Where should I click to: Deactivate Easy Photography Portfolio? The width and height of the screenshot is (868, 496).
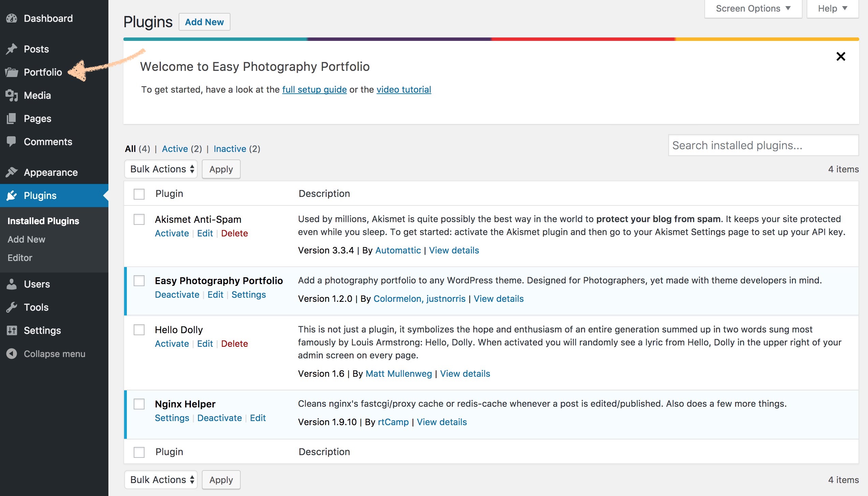coord(177,295)
